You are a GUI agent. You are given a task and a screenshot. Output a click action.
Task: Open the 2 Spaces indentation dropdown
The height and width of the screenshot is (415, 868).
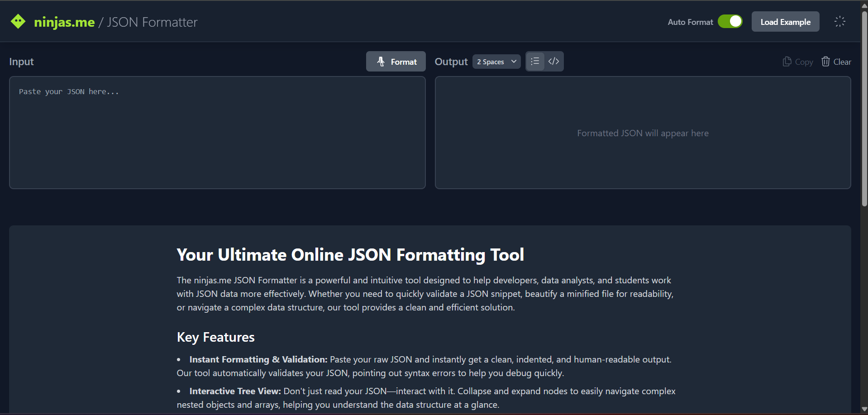coord(496,62)
